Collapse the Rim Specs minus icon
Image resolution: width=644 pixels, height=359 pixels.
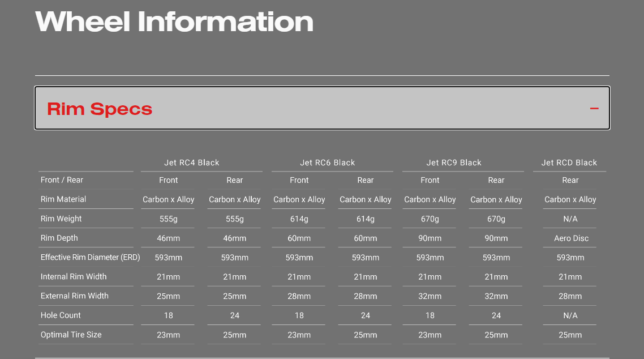coord(594,108)
